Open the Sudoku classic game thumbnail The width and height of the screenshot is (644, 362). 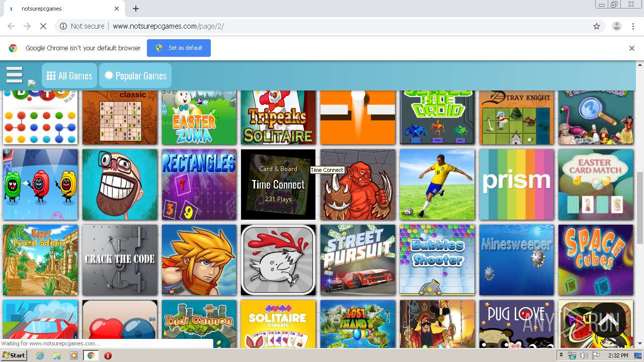pyautogui.click(x=120, y=118)
